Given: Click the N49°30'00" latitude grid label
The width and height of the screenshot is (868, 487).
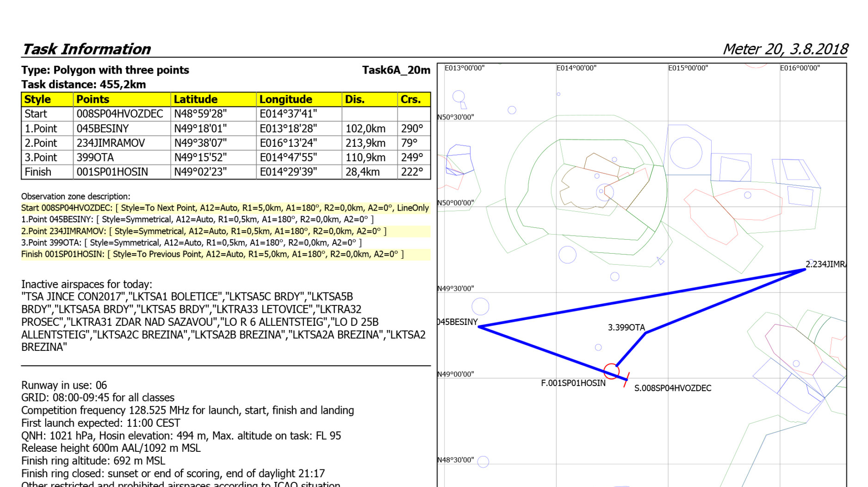Looking at the screenshot, I should [456, 288].
